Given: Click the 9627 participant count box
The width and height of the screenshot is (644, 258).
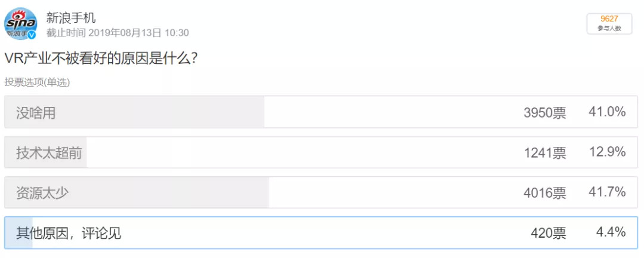Looking at the screenshot, I should (x=609, y=23).
